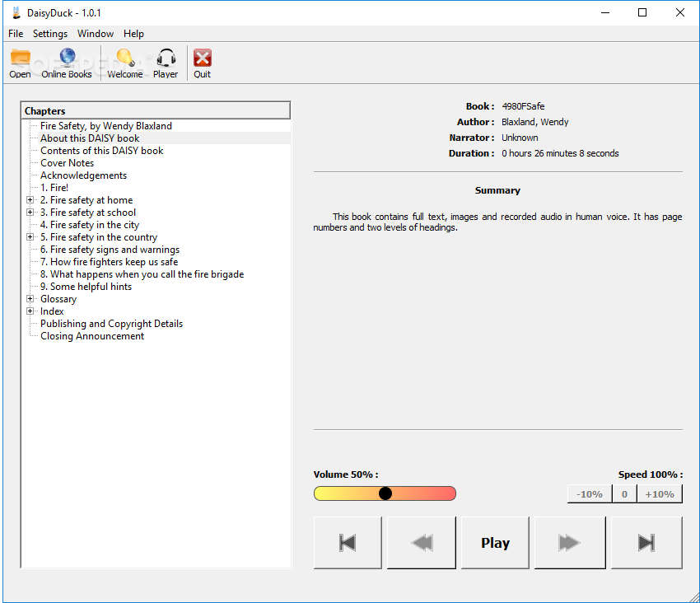Select 'Contents of this DAISY book' chapter
700x603 pixels.
click(x=102, y=151)
